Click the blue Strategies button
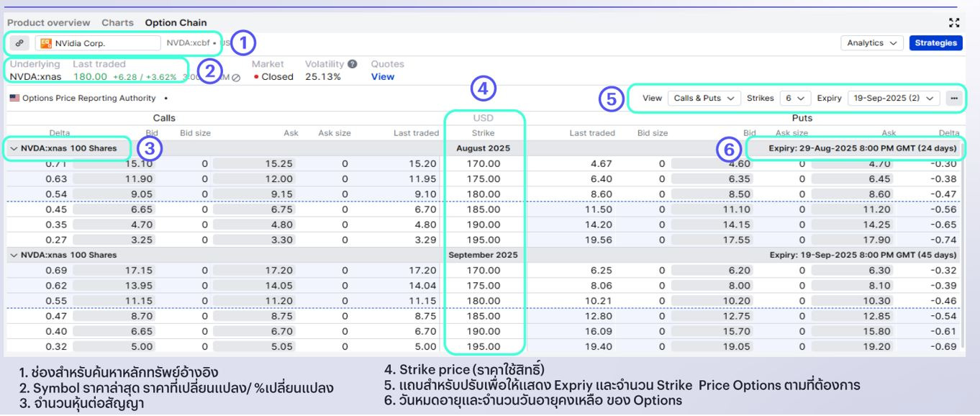The width and height of the screenshot is (980, 416). pos(935,43)
